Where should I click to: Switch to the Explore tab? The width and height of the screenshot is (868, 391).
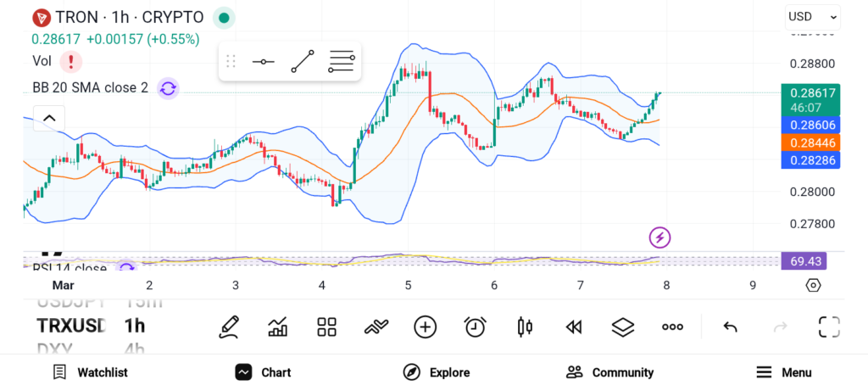(437, 372)
